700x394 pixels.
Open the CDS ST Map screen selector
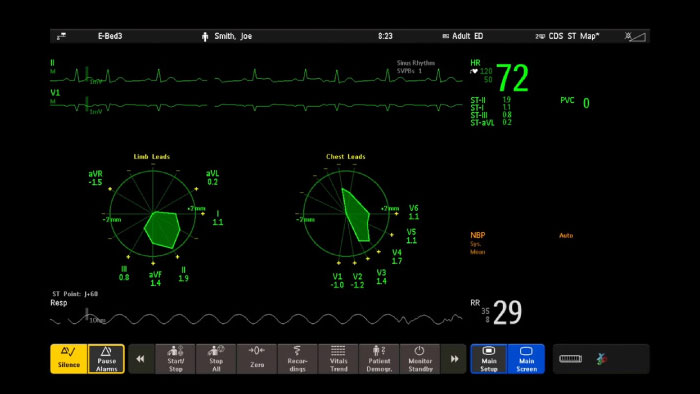click(x=568, y=36)
